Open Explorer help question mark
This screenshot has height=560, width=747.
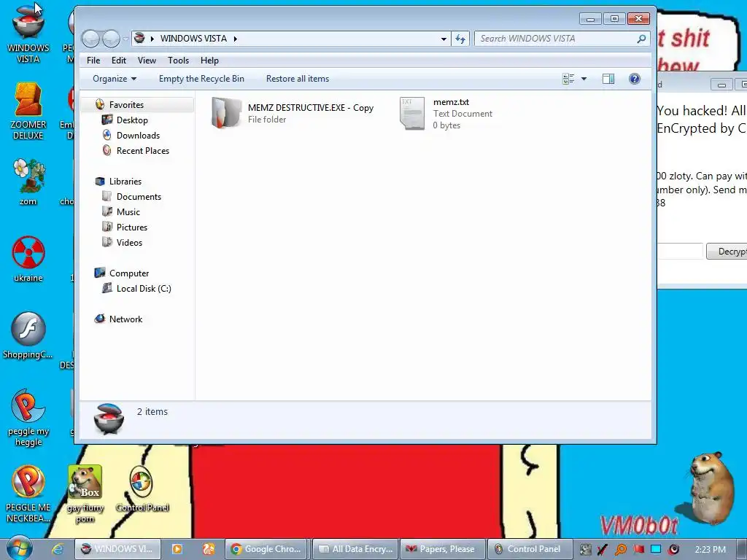[635, 79]
